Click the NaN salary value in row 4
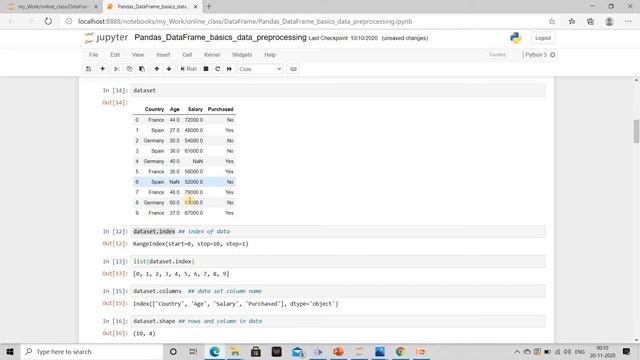Screen dimensions: 640x360 click(198, 161)
